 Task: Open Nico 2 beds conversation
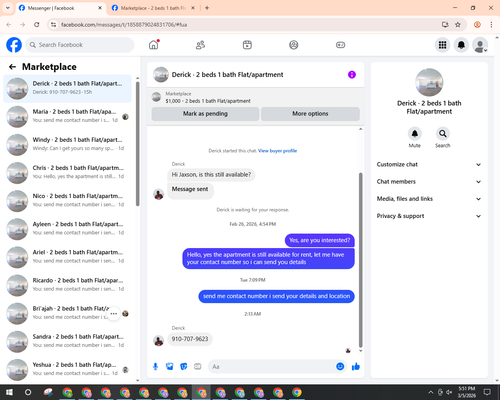coord(67,201)
